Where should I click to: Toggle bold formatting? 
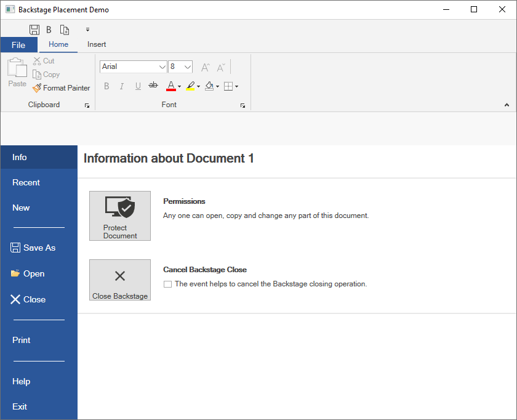coord(106,86)
